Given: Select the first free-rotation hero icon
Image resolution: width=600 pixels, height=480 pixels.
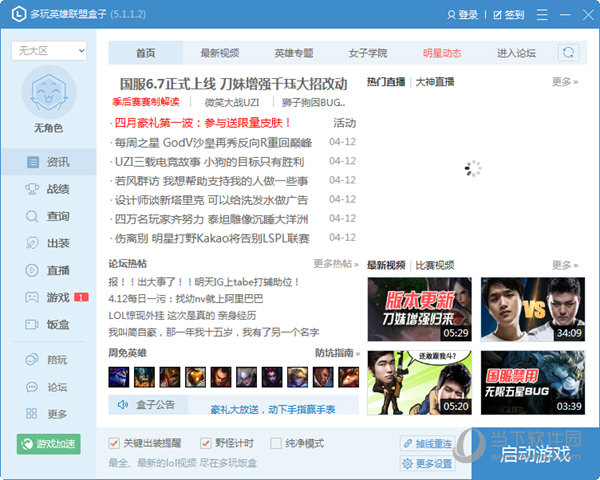Looking at the screenshot, I should [119, 377].
